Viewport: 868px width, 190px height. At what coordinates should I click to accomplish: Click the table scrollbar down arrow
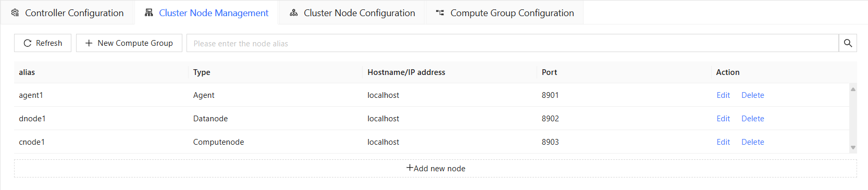pos(853,147)
